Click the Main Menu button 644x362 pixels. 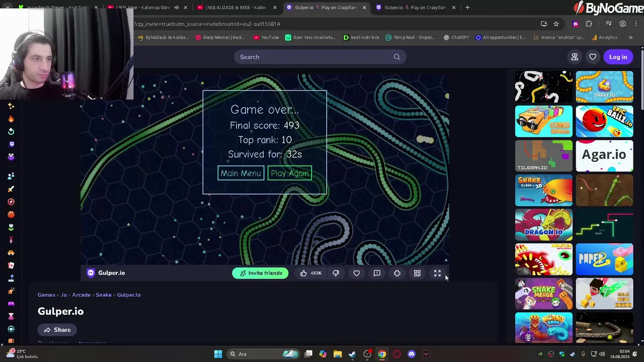pos(240,173)
